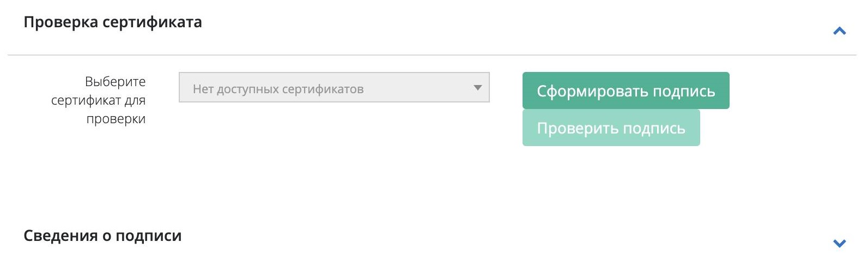Screen dimensions: 868x260
Task: Hide the Проверка сертификата panel contents
Action: pos(839,31)
